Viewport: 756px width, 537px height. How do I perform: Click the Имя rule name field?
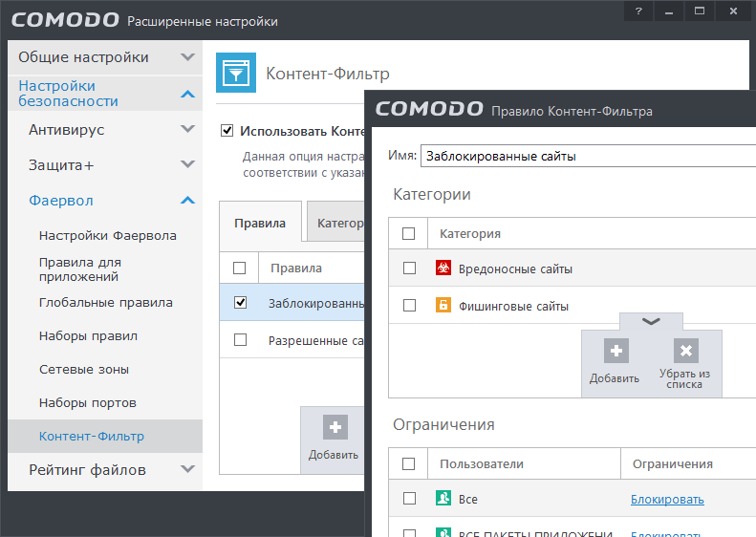pyautogui.click(x=588, y=156)
